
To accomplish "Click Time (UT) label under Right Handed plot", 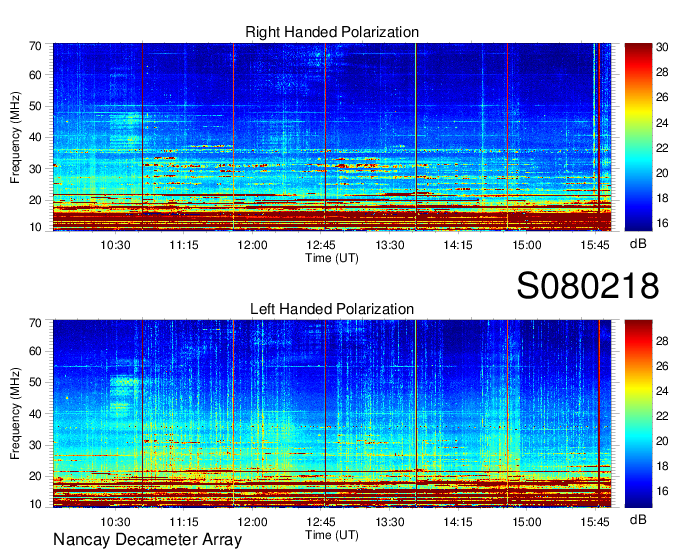I will tap(332, 258).
